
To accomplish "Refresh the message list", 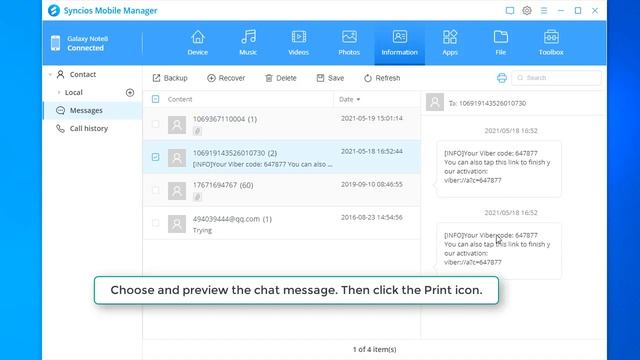I will coord(382,78).
